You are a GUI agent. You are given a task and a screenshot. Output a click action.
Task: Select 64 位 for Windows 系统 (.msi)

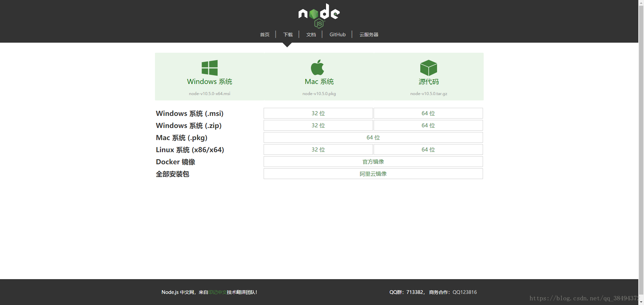(428, 113)
